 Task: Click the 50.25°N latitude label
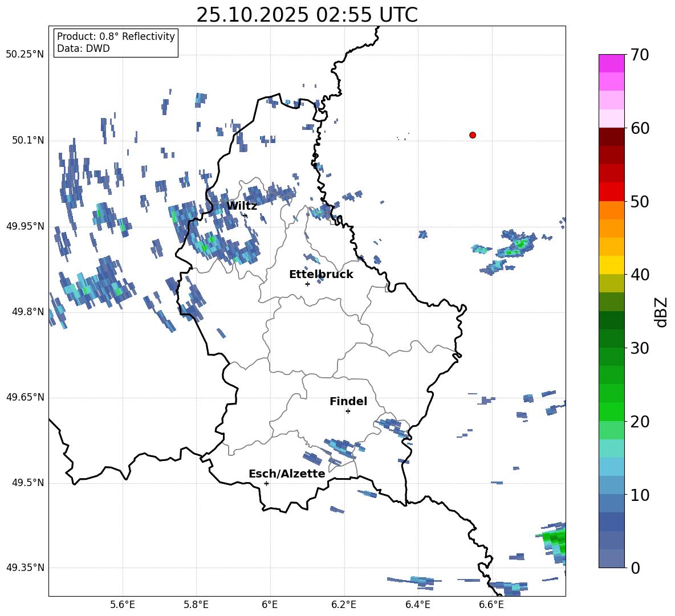tap(25, 55)
